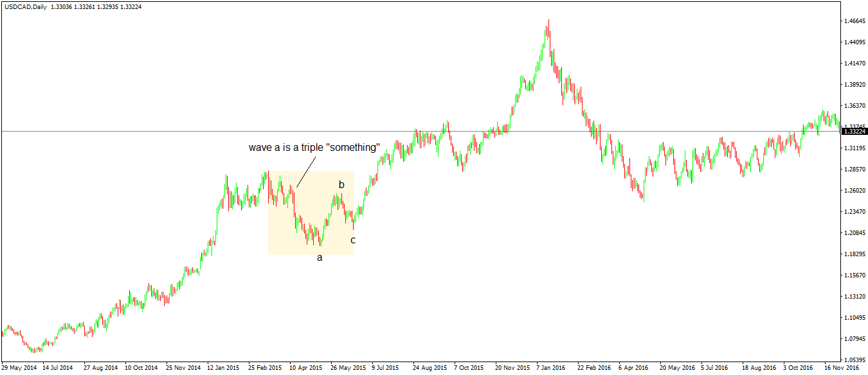This screenshot has width=868, height=375.
Task: Click the 1.38920 price scale value
Action: pos(854,85)
